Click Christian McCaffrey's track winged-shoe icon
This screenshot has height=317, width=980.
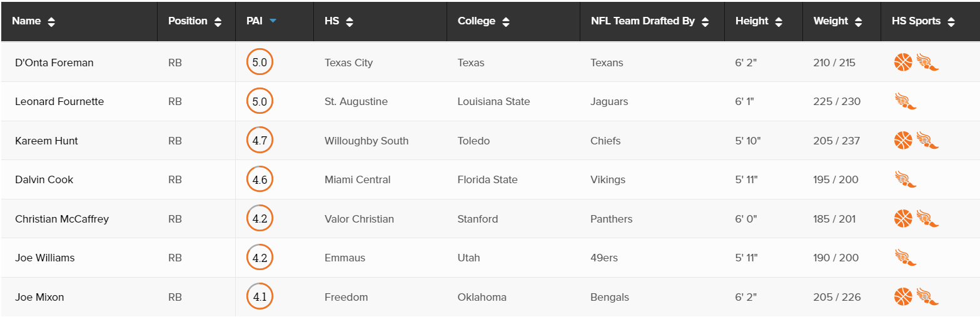(x=928, y=219)
